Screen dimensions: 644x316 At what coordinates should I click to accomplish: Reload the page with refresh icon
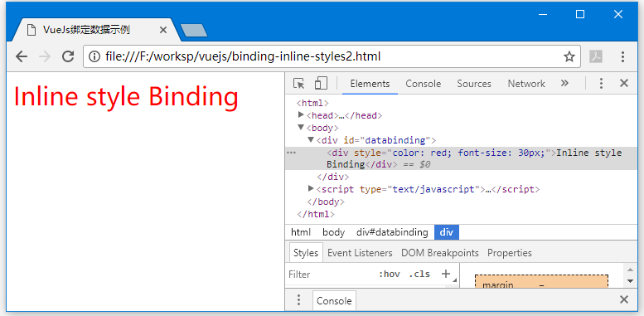[x=67, y=56]
